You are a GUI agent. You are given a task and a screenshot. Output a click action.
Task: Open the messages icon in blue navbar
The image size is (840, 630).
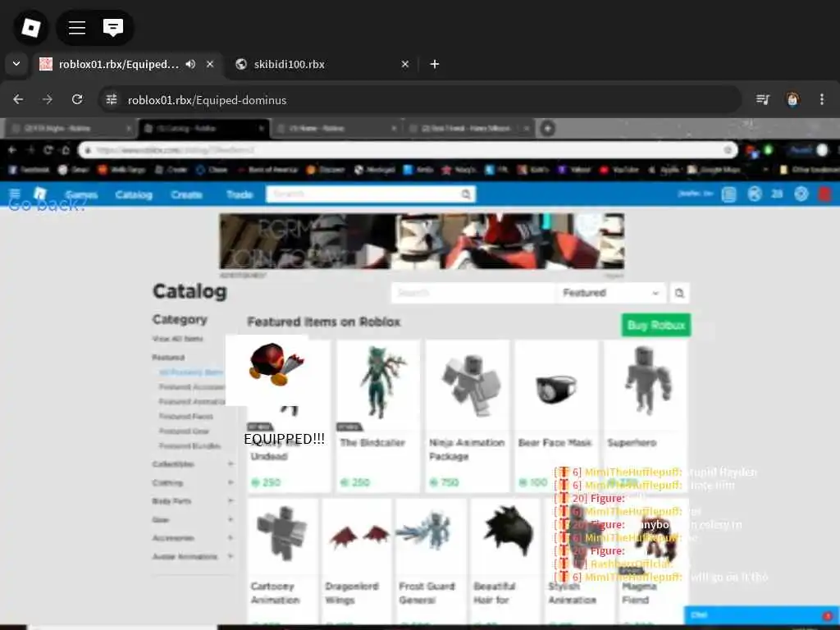(x=728, y=194)
